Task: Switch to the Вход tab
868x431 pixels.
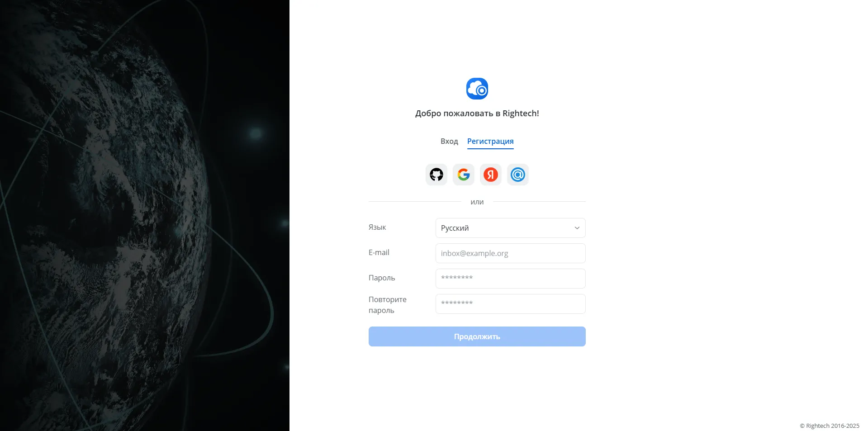Action: [449, 141]
